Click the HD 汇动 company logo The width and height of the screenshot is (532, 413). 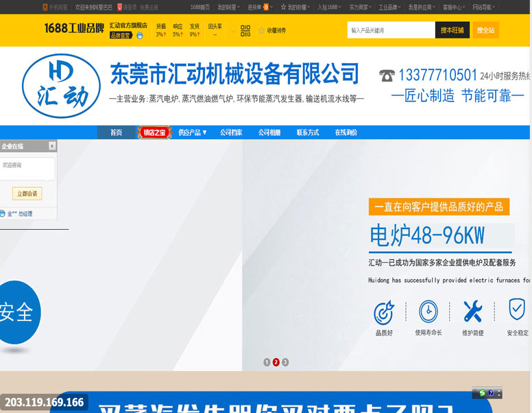(61, 86)
